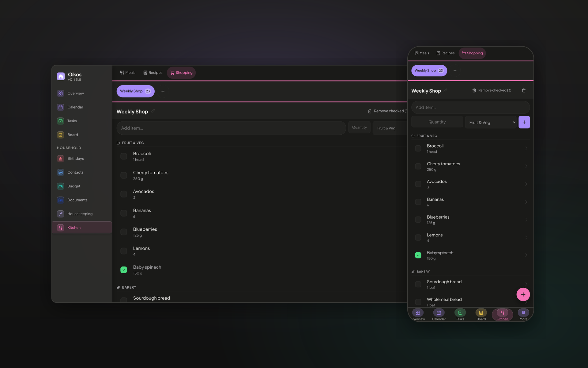Tap Tasks in the mobile bottom bar

(x=460, y=315)
